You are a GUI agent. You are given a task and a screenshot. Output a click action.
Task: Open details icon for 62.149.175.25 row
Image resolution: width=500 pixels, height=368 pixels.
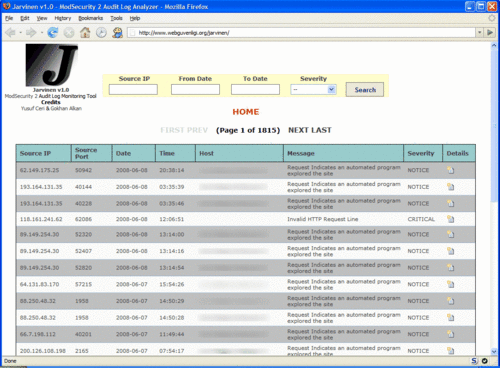450,170
